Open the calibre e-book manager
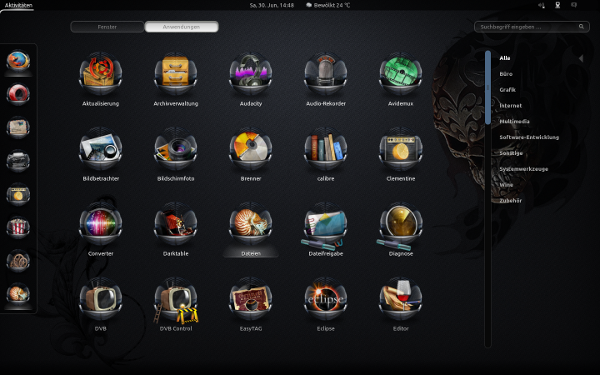 click(x=326, y=148)
